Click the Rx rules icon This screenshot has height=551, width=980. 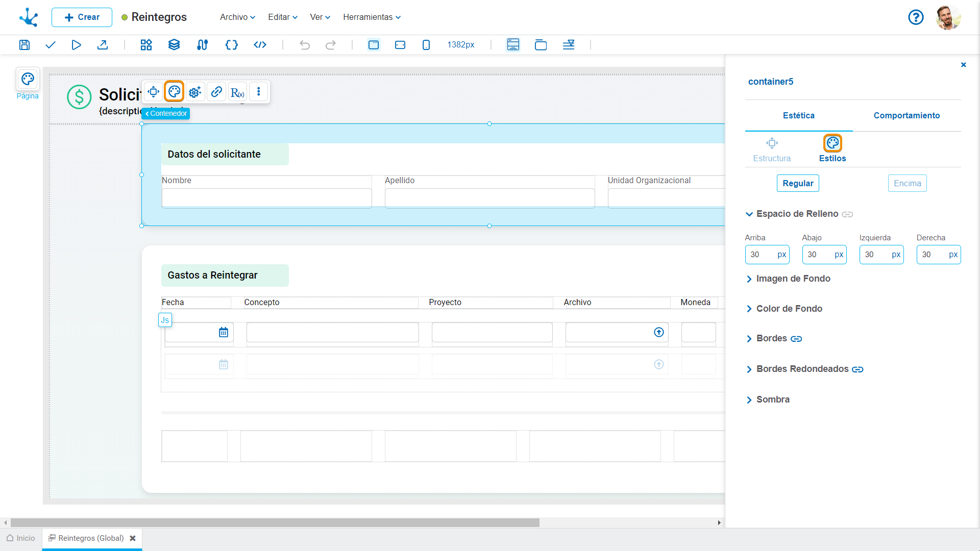(x=237, y=92)
